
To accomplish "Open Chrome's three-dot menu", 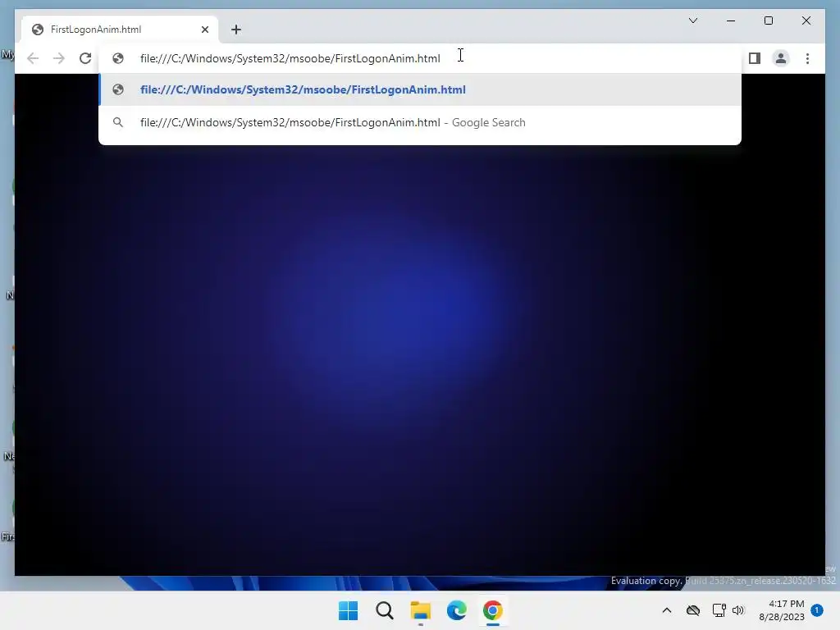I will 807,58.
